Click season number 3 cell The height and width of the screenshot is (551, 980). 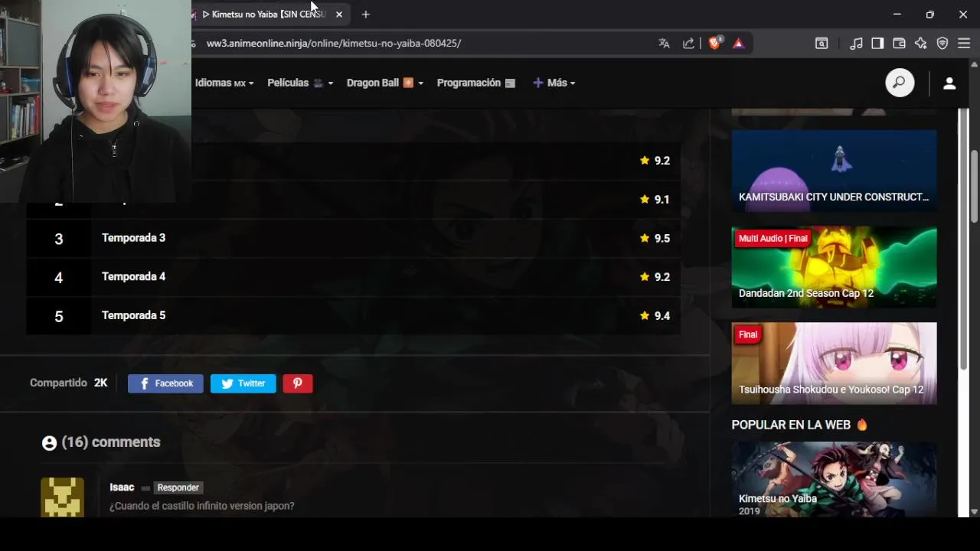coord(59,239)
